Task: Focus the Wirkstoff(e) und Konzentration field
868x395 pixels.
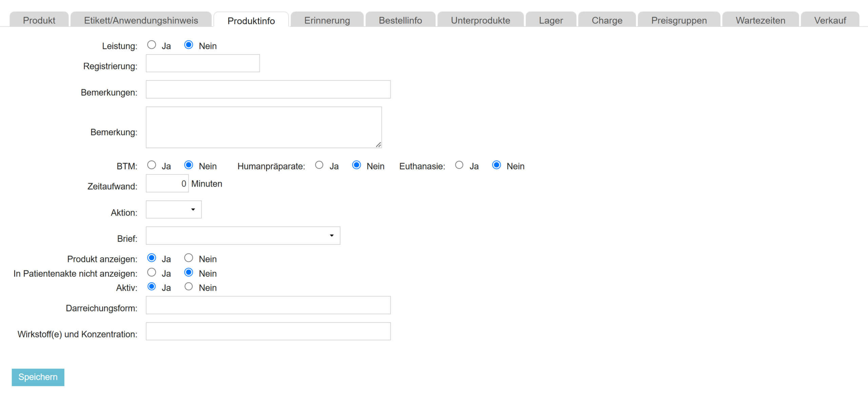Action: 268,331
